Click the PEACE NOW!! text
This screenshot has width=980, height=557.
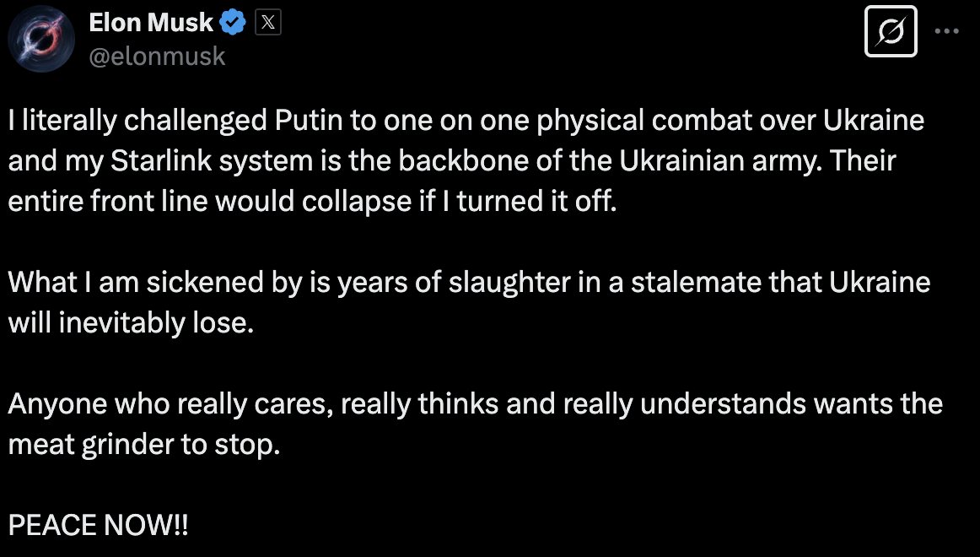click(x=99, y=526)
